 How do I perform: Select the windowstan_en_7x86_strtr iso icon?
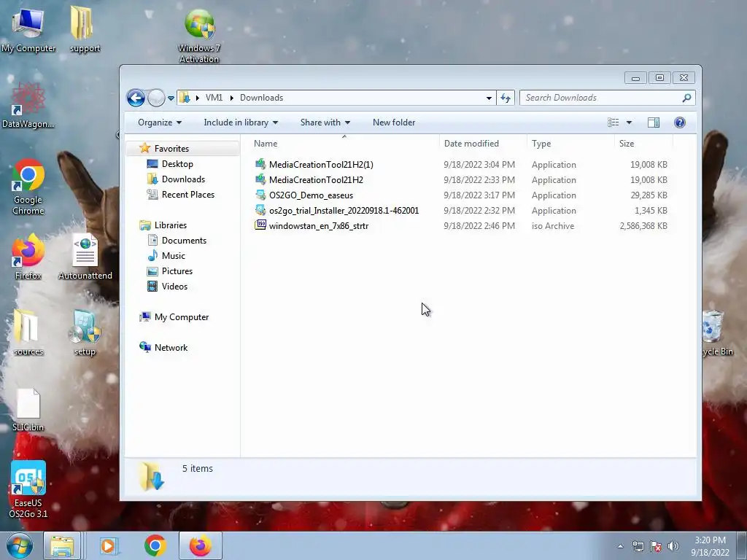260,225
